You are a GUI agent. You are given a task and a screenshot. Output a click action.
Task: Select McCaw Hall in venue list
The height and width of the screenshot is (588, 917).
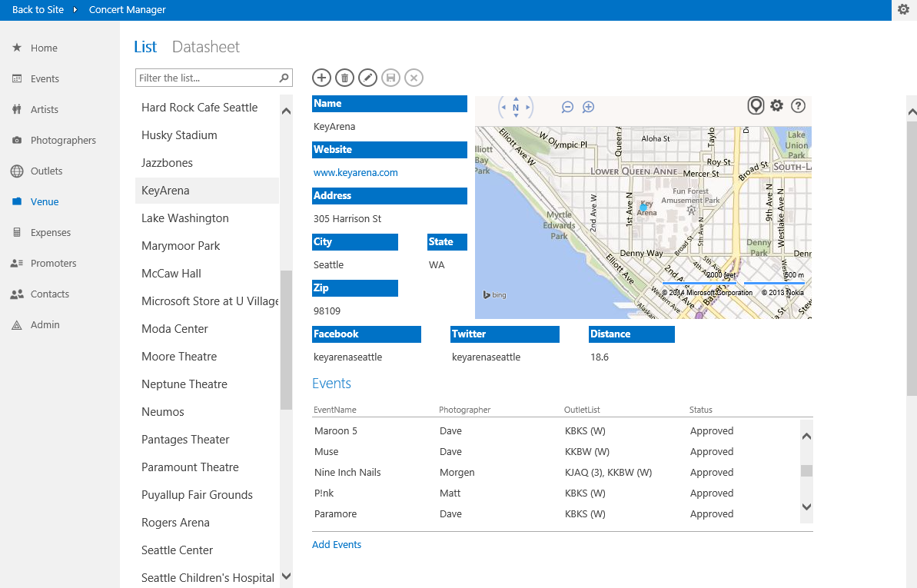(207, 273)
